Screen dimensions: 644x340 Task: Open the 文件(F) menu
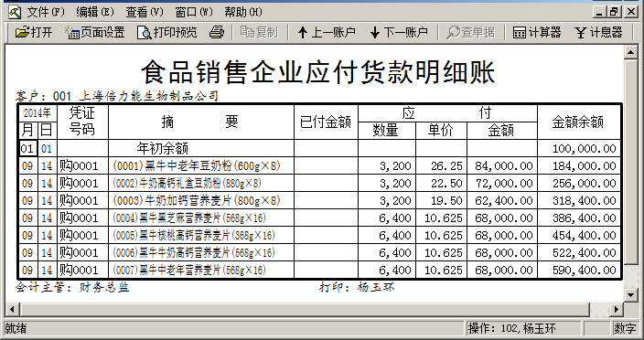(x=45, y=12)
